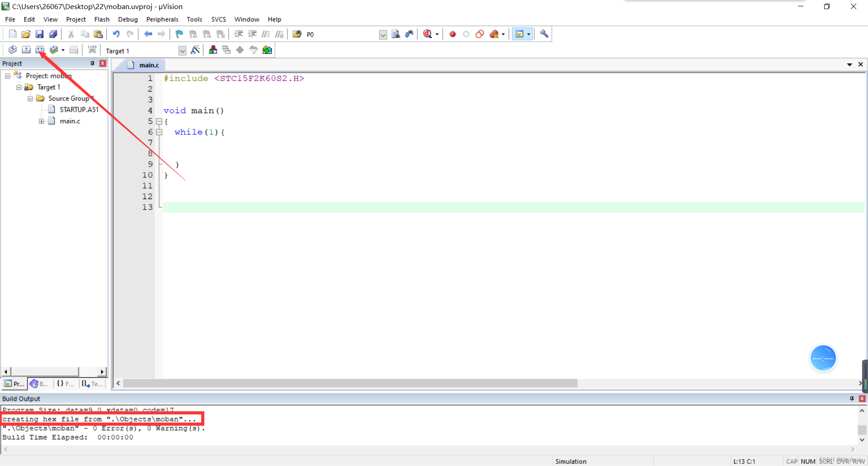Click the Save All icon

click(x=53, y=34)
